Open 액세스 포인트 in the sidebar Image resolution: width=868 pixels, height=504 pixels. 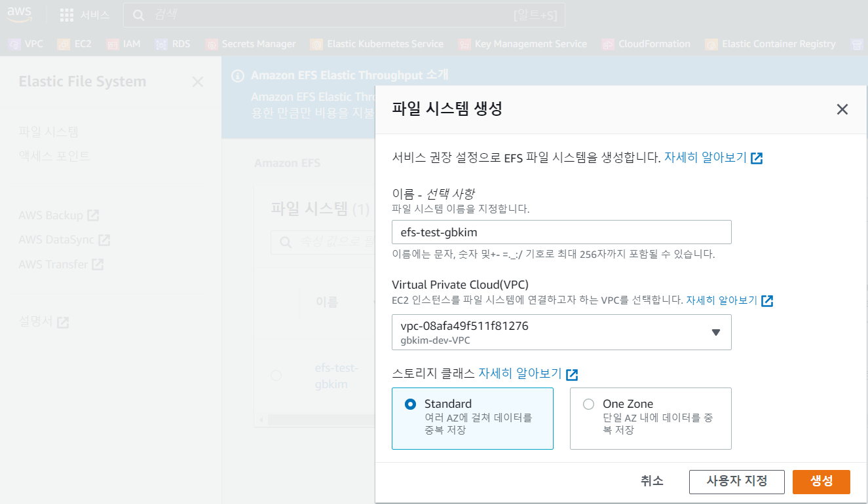pyautogui.click(x=54, y=156)
